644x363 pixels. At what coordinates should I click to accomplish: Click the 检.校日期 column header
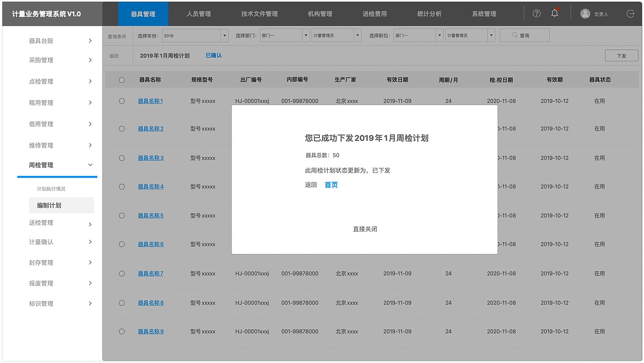501,80
